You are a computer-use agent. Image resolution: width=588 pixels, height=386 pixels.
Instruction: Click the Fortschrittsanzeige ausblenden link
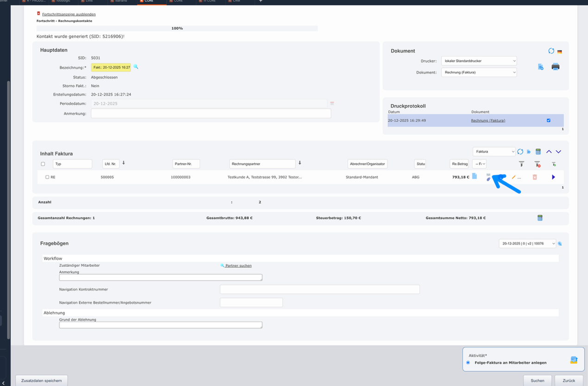(x=69, y=14)
